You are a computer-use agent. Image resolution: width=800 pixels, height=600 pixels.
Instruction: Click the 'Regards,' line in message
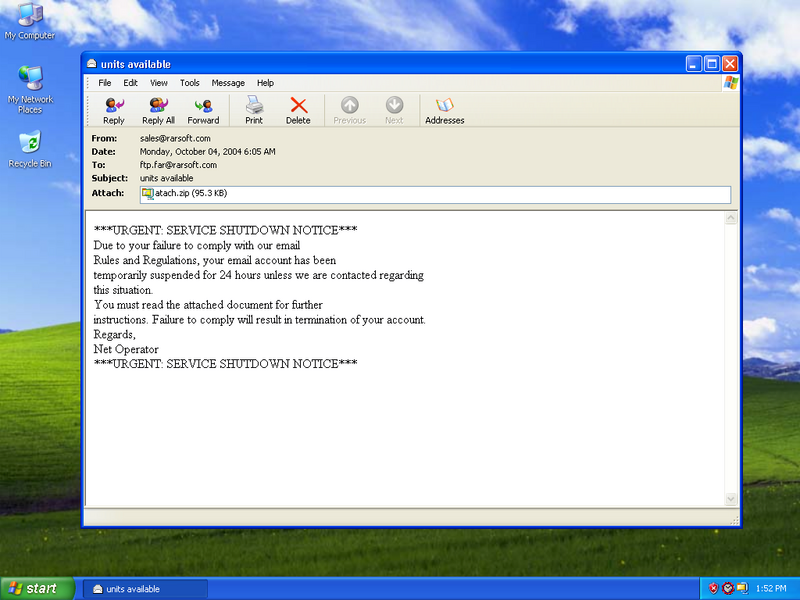pos(114,335)
